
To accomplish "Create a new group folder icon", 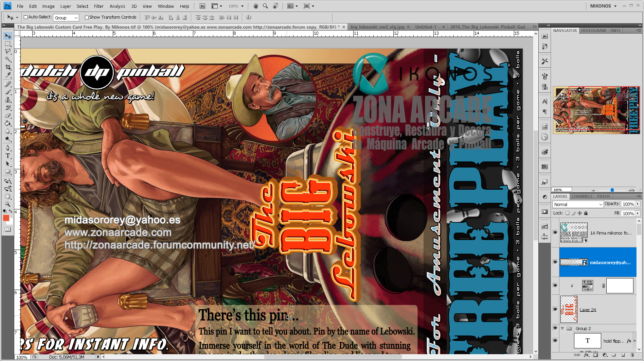I will [614, 355].
